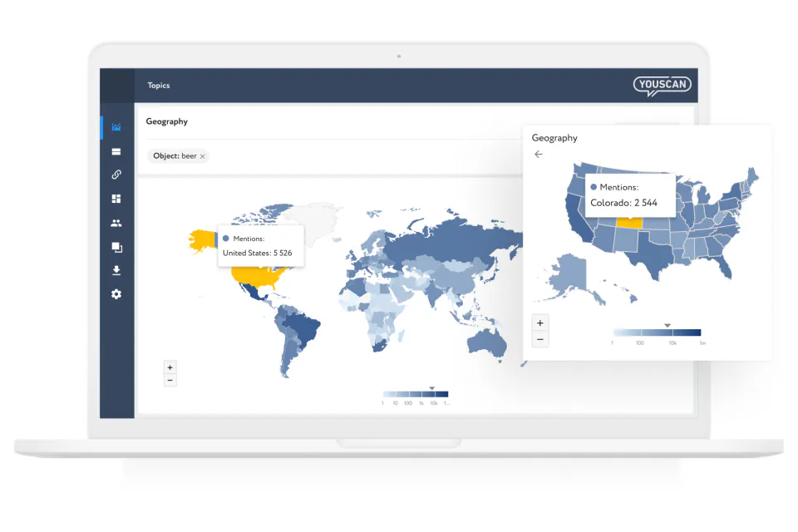Open the Export download icon in sidebar

pos(116,269)
